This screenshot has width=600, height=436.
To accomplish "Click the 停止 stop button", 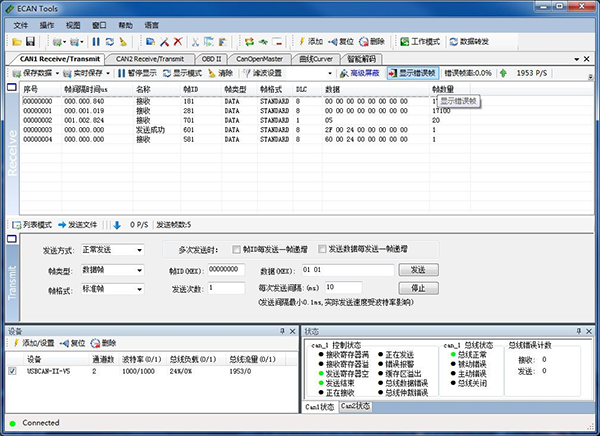I will [418, 288].
